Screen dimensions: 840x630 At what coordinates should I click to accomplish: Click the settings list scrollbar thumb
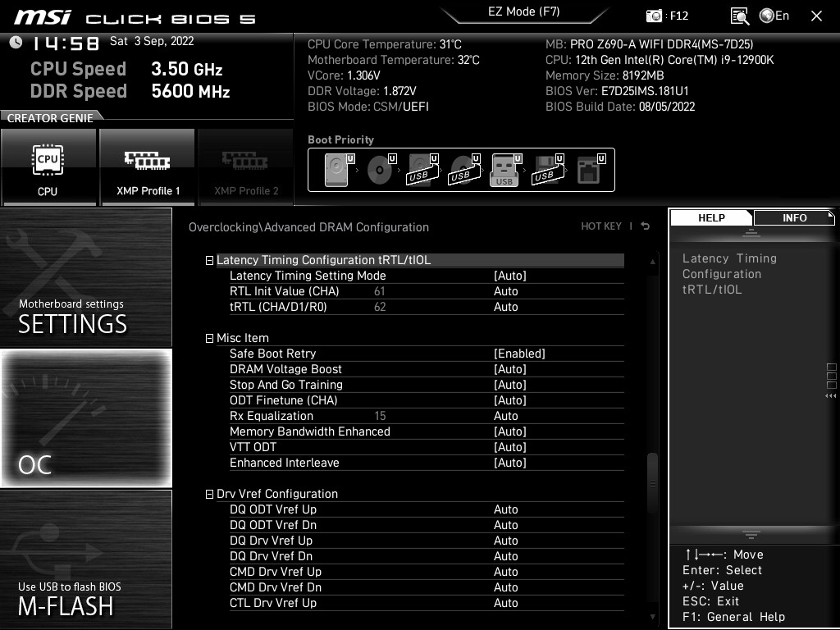pos(652,484)
